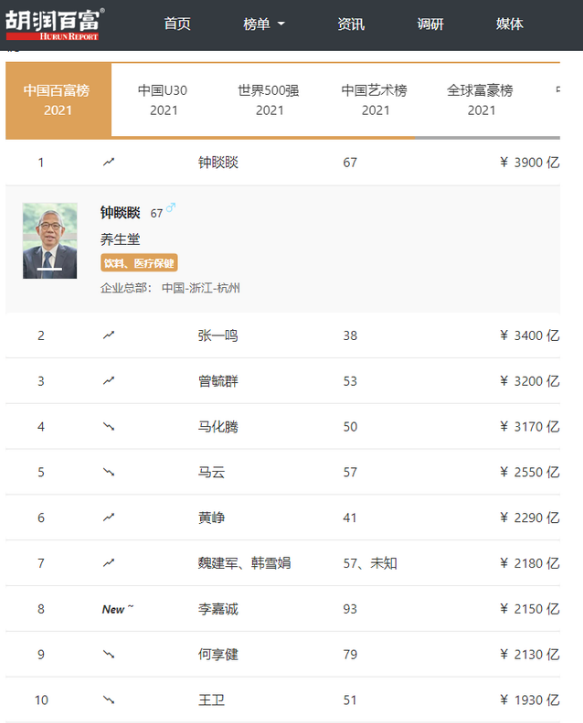The height and width of the screenshot is (723, 583).
Task: Expand the 魏建军、韩雪娟 row
Action: tap(283, 563)
